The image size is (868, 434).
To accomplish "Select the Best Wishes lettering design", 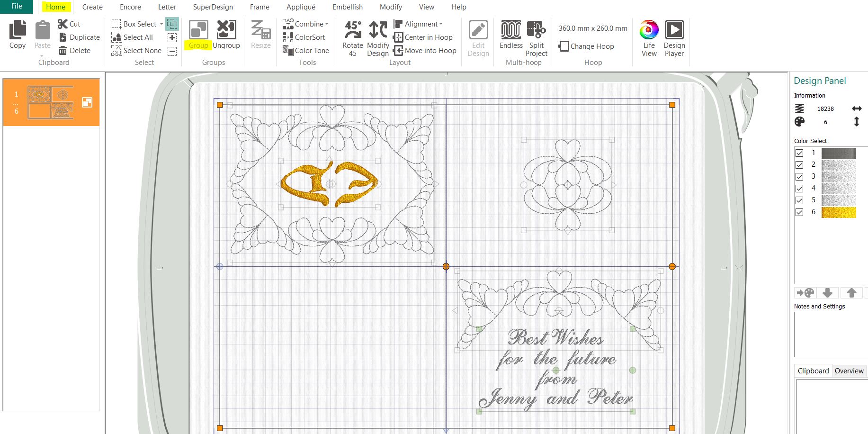I will click(x=556, y=370).
